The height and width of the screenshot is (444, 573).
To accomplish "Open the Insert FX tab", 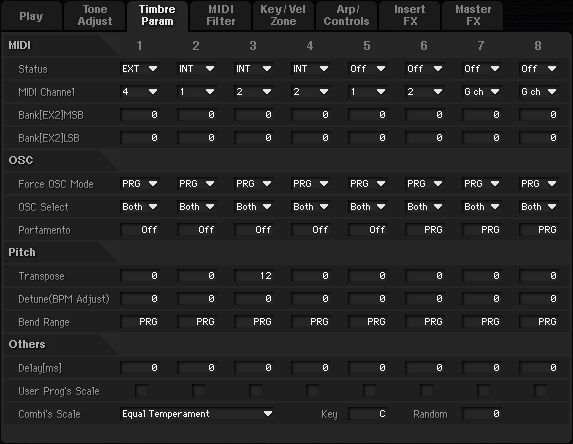I will (x=410, y=16).
